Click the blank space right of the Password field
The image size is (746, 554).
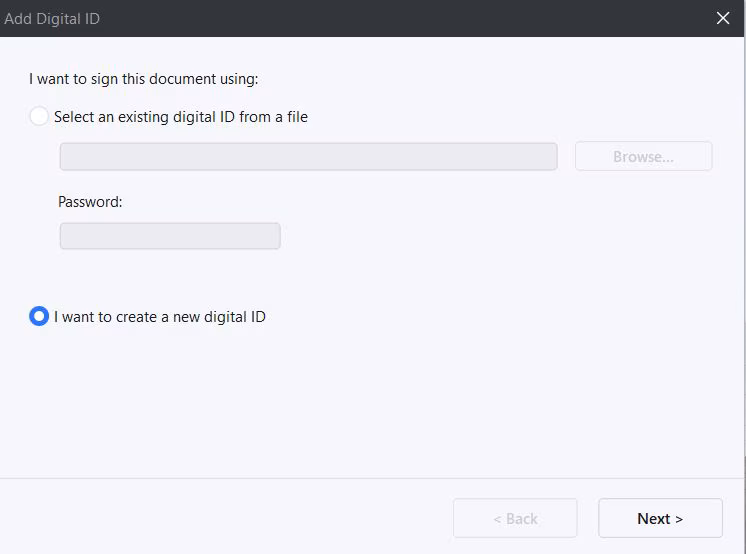pos(500,236)
